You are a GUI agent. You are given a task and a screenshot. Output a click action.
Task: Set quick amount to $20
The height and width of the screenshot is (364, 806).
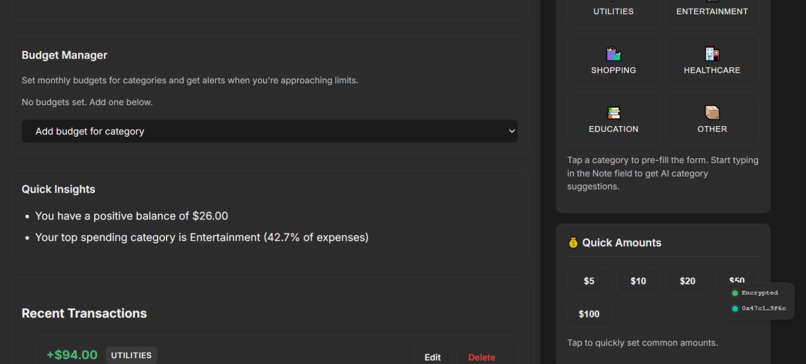pyautogui.click(x=687, y=281)
